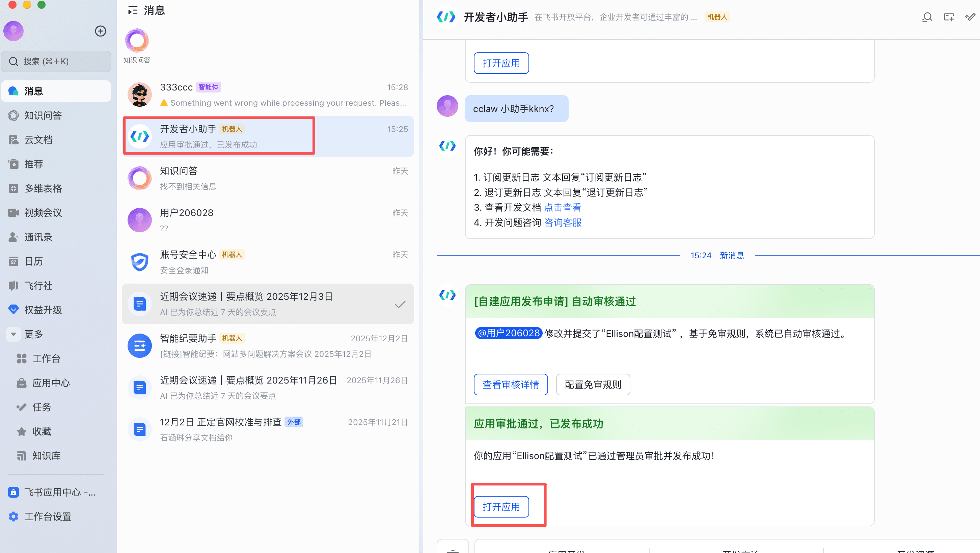Click the 权益升级 diamond icon
The height and width of the screenshot is (553, 980).
coord(13,310)
